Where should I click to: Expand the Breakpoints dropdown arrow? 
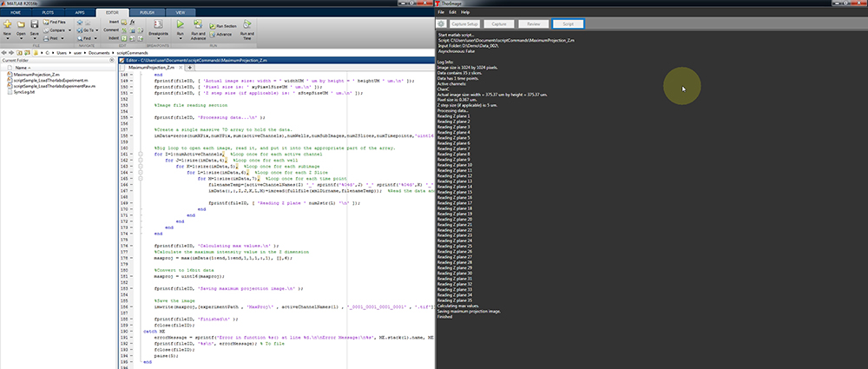(158, 39)
